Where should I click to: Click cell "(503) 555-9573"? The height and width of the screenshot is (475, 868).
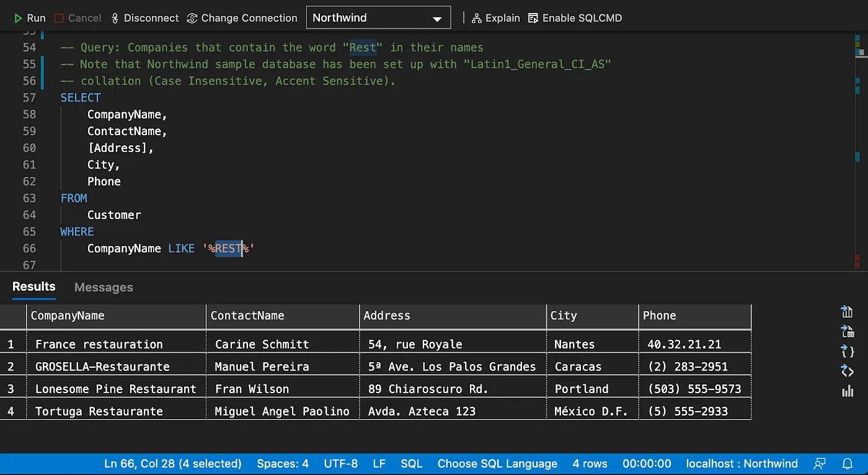[694, 389]
